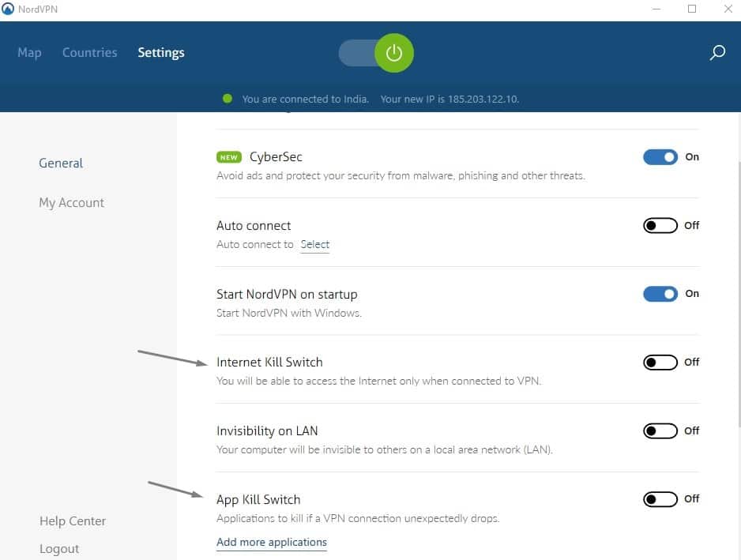The height and width of the screenshot is (560, 741).
Task: Click Select to choose auto connect server
Action: click(x=314, y=244)
